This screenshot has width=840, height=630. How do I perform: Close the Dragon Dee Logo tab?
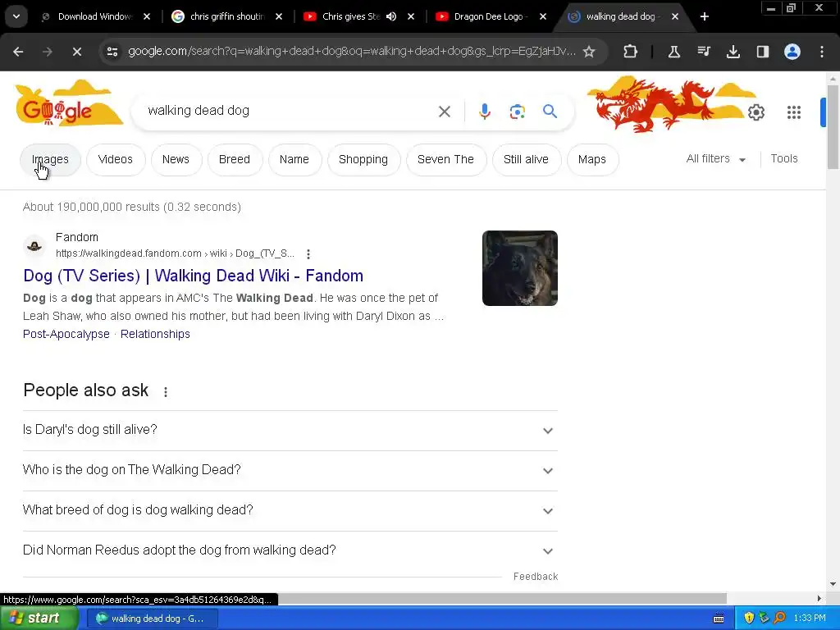tap(543, 16)
